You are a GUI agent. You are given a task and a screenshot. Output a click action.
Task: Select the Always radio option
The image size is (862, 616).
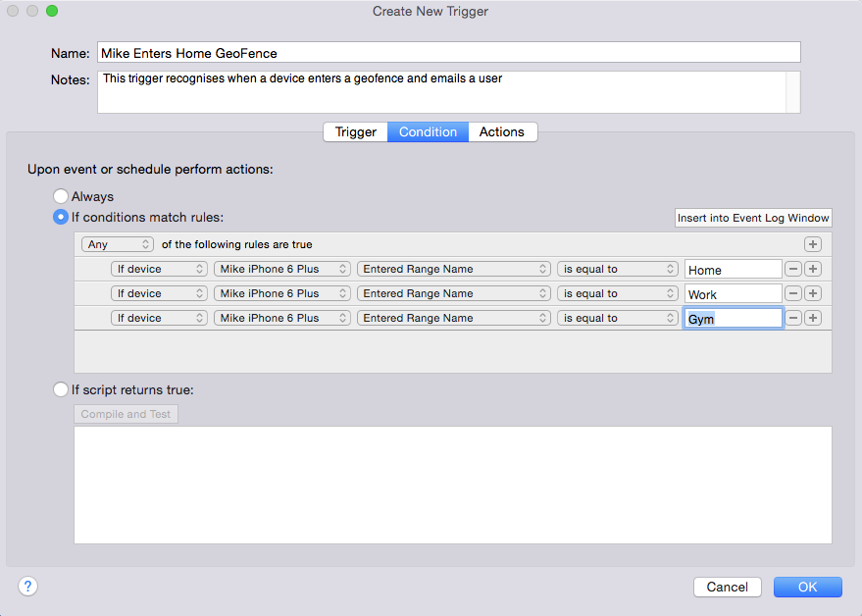(x=61, y=196)
